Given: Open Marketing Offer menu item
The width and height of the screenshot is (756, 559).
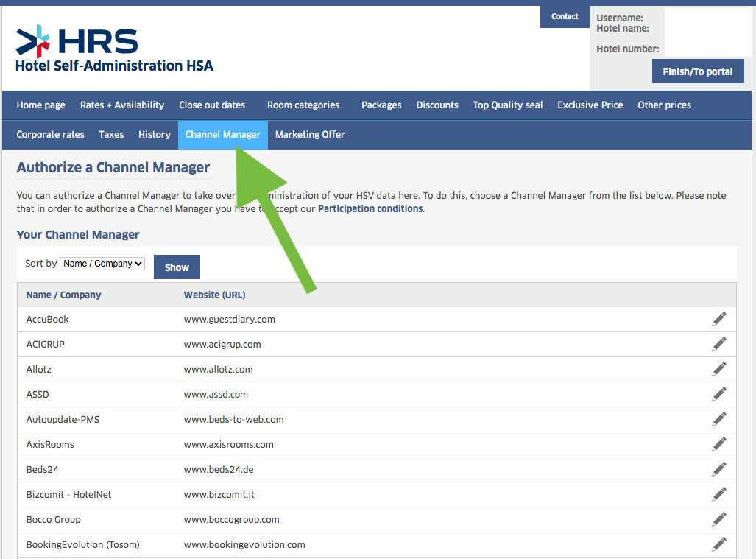Looking at the screenshot, I should pos(310,135).
